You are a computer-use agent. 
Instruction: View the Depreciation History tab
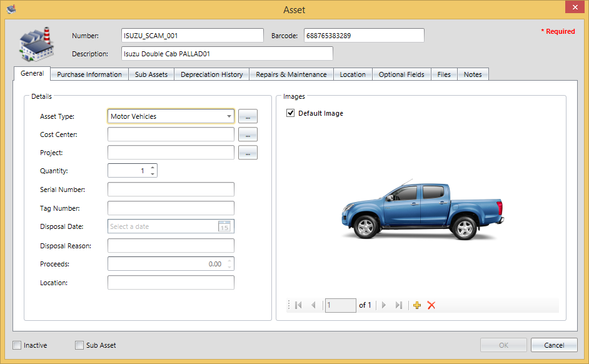coord(212,74)
